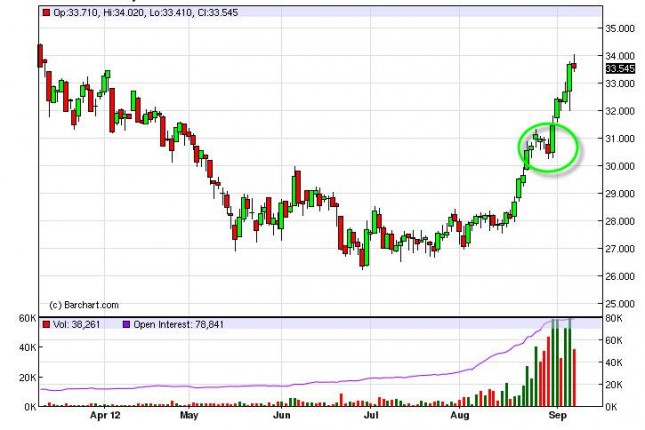This screenshot has height=430, width=645.
Task: Click the Jul date label
Action: pyautogui.click(x=371, y=415)
